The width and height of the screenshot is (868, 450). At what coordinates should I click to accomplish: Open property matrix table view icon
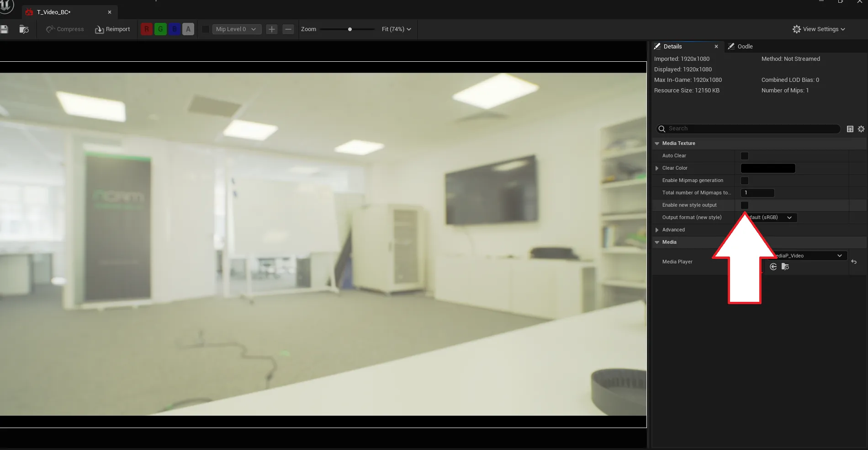point(850,129)
